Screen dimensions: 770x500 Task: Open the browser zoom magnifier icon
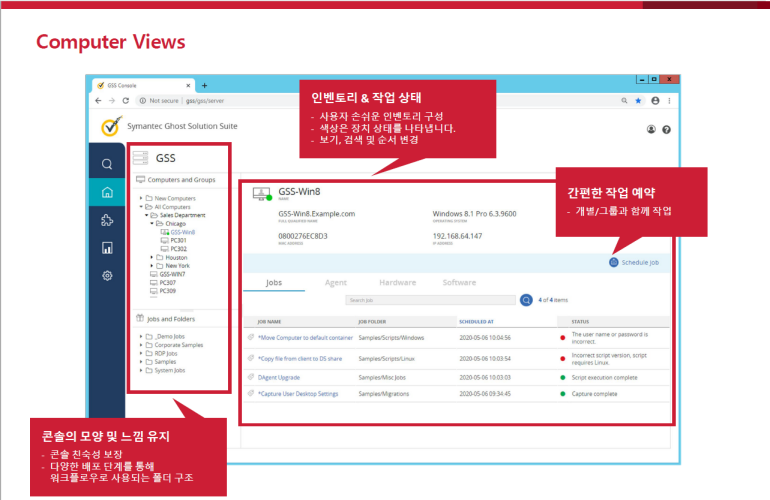click(624, 101)
